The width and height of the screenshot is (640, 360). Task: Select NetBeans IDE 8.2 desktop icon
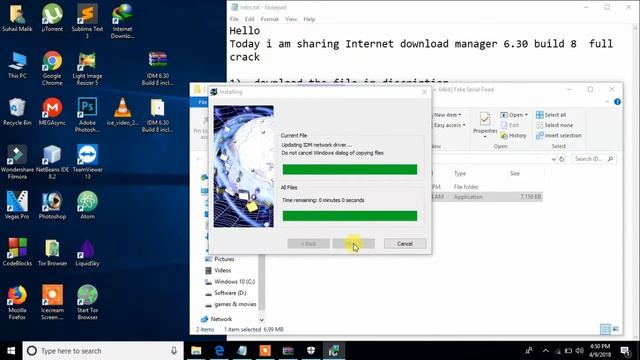[52, 162]
